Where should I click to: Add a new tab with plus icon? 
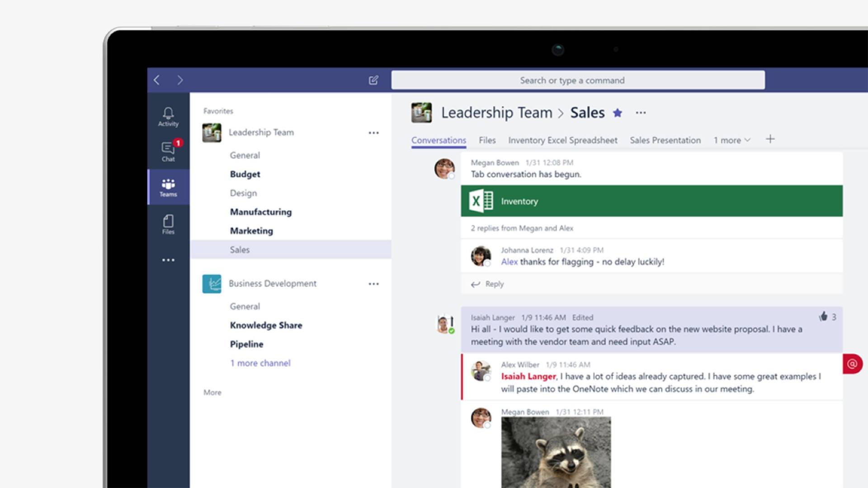770,139
